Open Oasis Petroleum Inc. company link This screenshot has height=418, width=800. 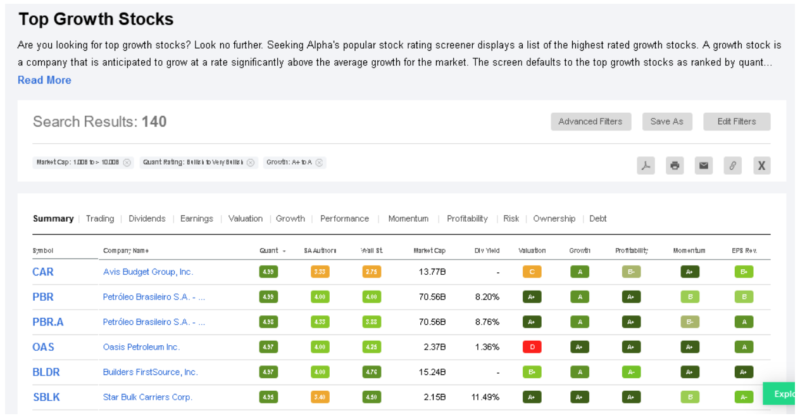(x=141, y=347)
